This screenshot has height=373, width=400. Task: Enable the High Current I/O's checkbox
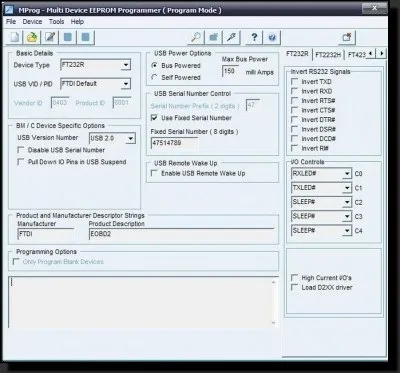pyautogui.click(x=295, y=277)
